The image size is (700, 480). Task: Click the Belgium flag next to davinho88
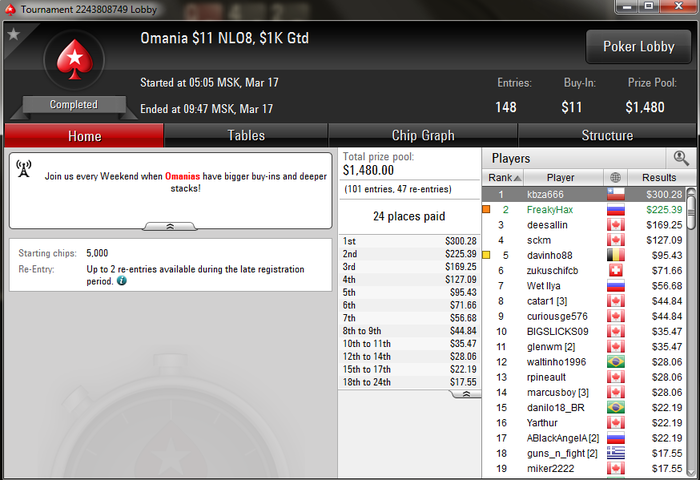[x=616, y=255]
